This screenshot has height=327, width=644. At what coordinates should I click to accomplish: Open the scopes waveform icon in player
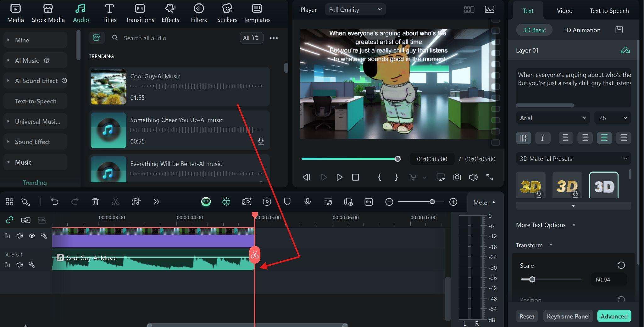(489, 10)
